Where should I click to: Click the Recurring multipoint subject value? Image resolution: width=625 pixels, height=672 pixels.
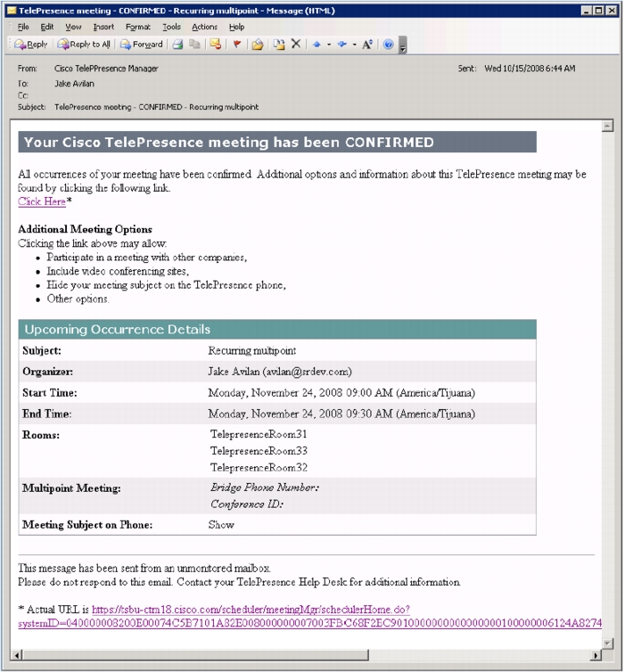point(252,351)
